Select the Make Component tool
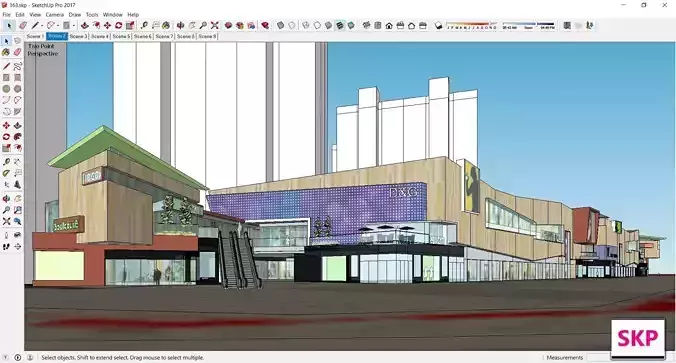This screenshot has width=676, height=363. coord(17,41)
